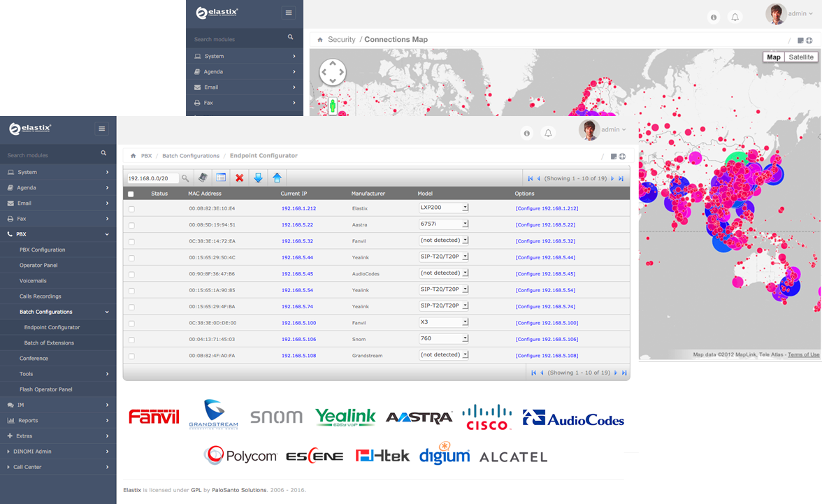The width and height of the screenshot is (822, 504).
Task: Open the Call Center sidebar menu
Action: pyautogui.click(x=28, y=467)
